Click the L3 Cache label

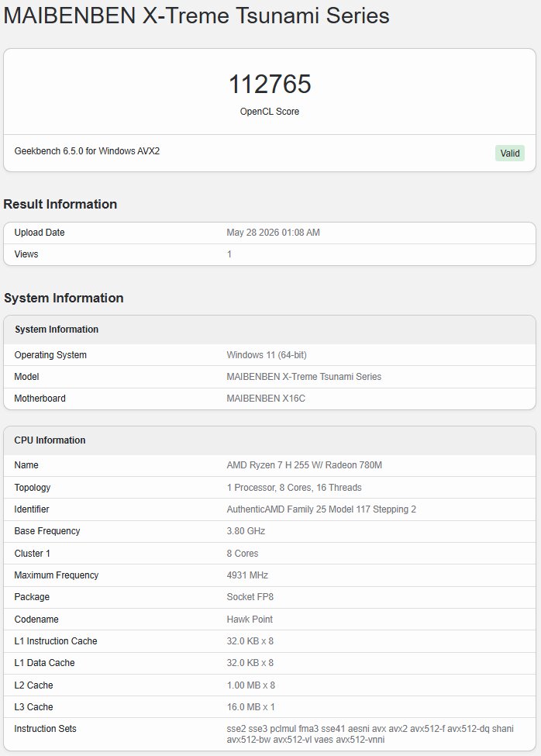click(34, 707)
